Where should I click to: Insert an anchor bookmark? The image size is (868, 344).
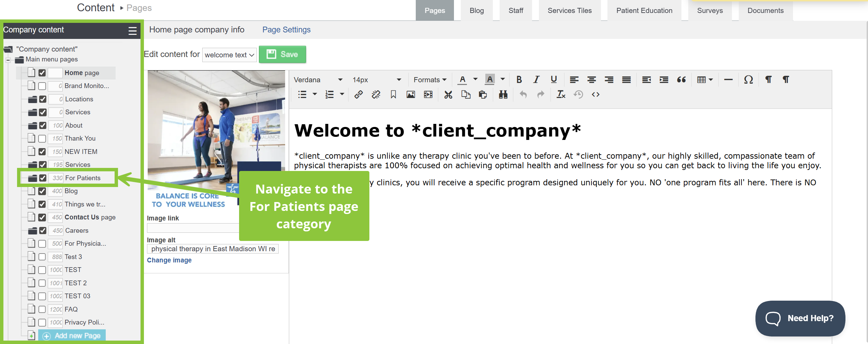(x=393, y=95)
